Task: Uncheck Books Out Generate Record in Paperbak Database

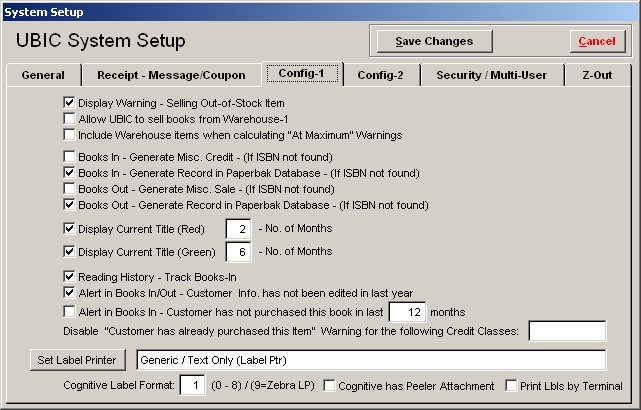Action: (69, 204)
